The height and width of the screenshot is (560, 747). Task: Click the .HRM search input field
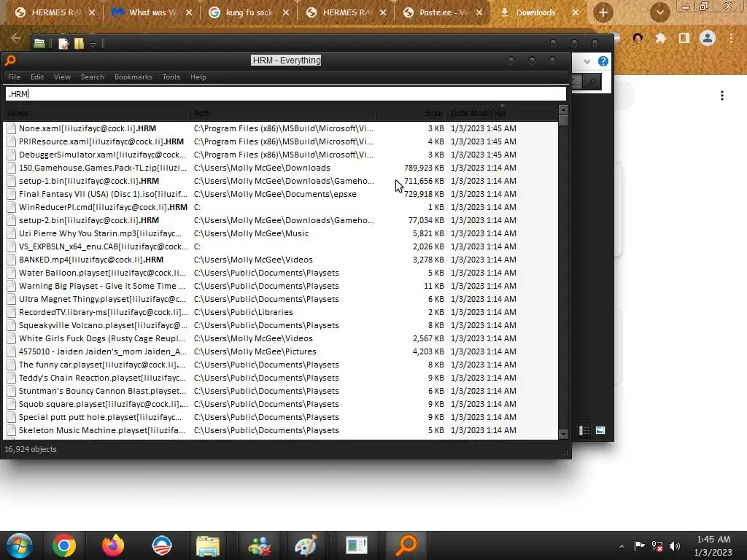[286, 94]
